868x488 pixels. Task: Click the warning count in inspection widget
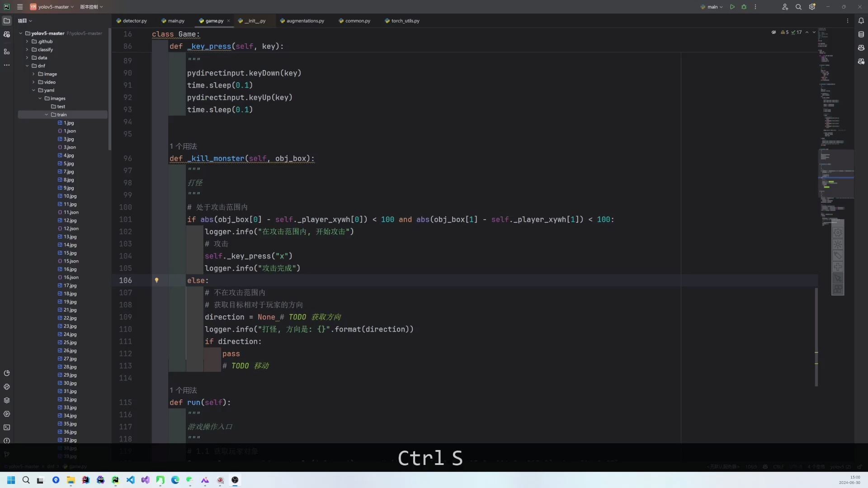click(785, 32)
